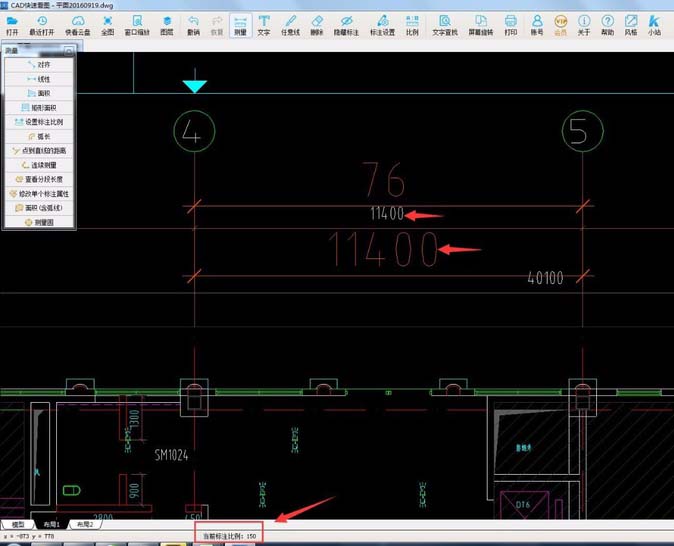Click the 快看云盘 cloud disk icon
The width and height of the screenshot is (674, 546).
coord(77,25)
